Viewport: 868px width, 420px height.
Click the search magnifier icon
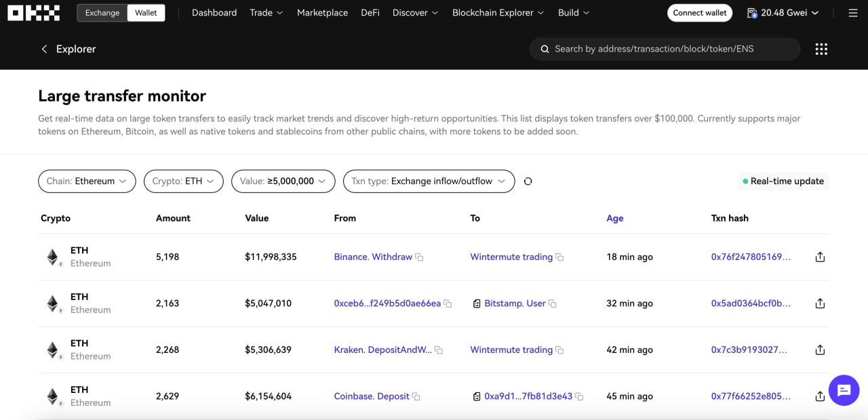pos(545,49)
